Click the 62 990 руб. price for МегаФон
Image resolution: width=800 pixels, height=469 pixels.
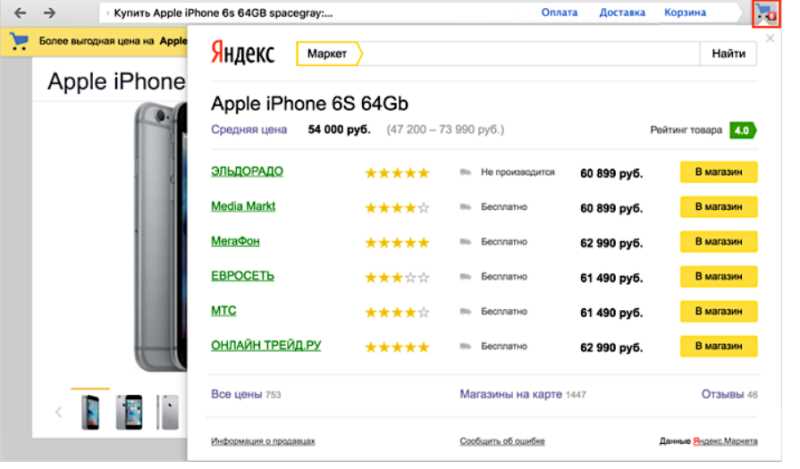(x=611, y=243)
